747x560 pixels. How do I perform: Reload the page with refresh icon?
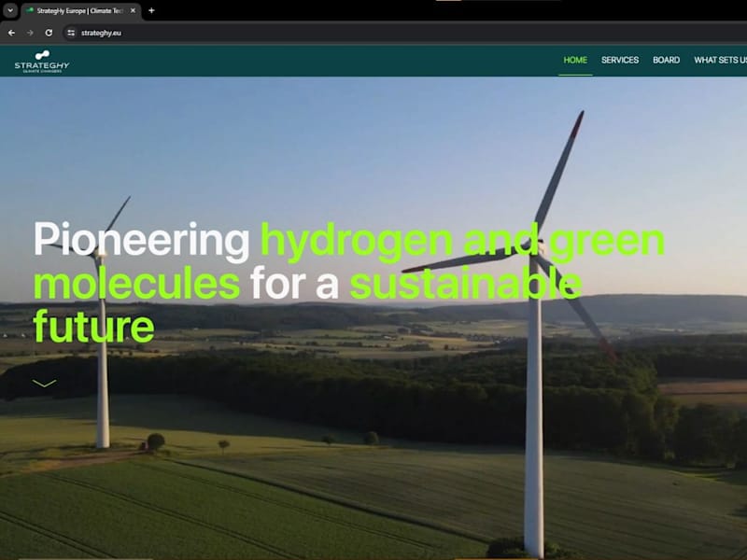[49, 33]
